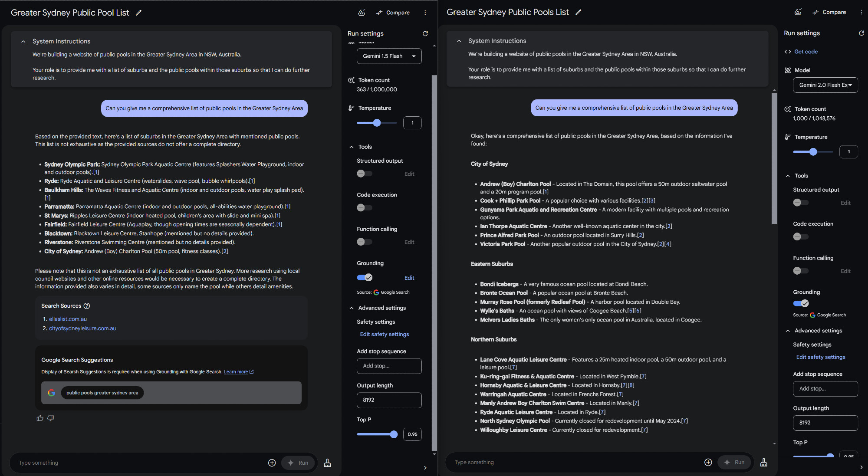Click the save-to-Drive icon in left panel header

(x=362, y=13)
